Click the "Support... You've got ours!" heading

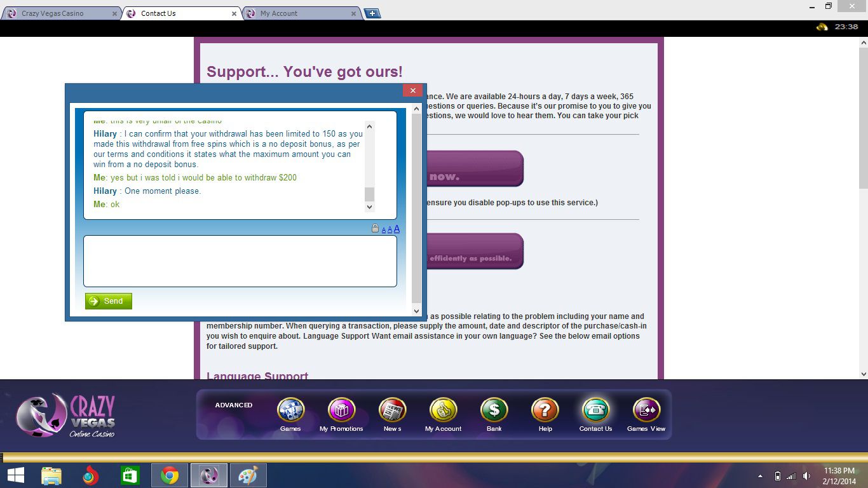coord(304,72)
